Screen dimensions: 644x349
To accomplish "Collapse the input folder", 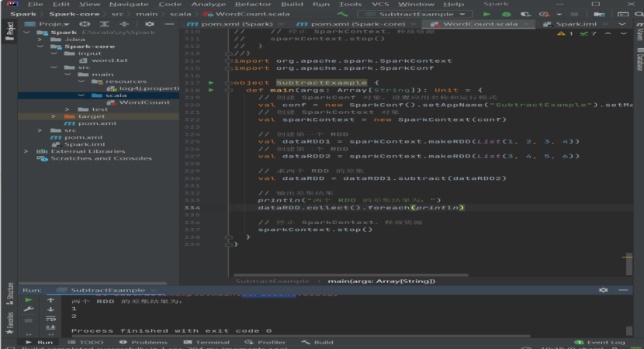I will (54, 54).
